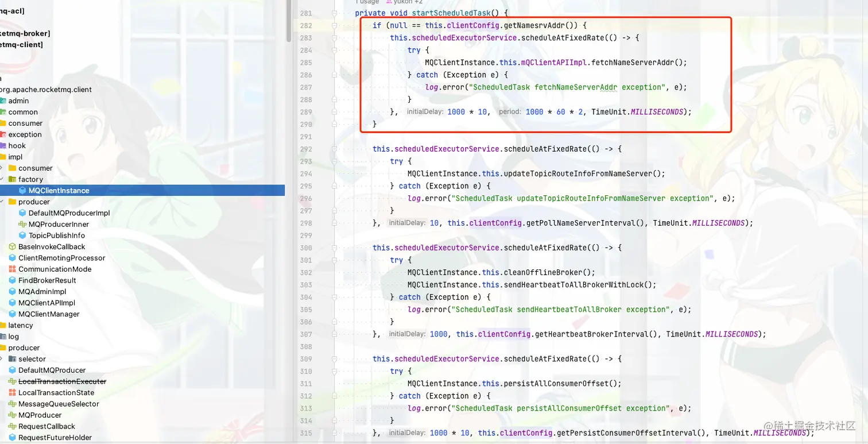
Task: Click the LocalTransactionExecuter interface icon
Action: coord(13,381)
